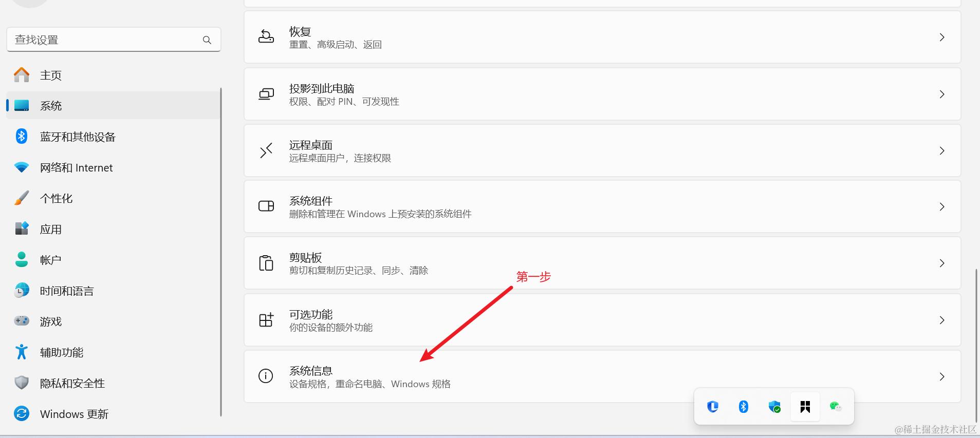Click the 时间和语言 clock globe icon
The image size is (980, 438).
[22, 290]
